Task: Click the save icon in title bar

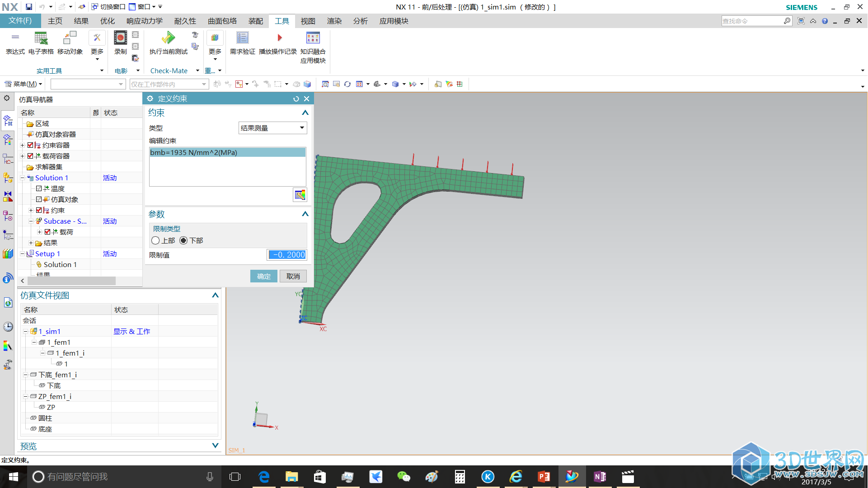Action: [x=29, y=7]
